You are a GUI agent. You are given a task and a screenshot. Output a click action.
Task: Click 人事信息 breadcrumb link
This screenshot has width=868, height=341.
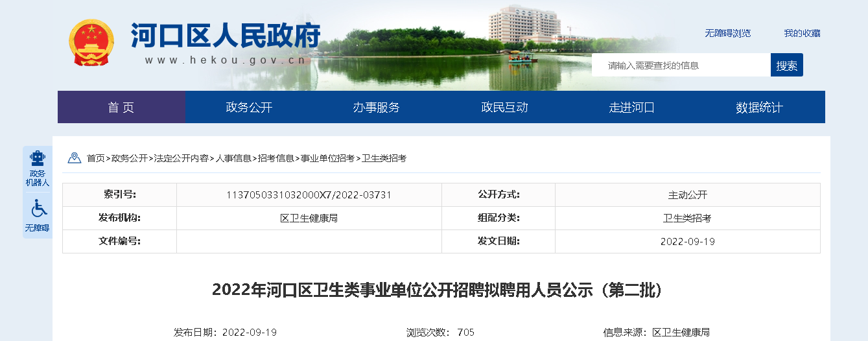[x=233, y=158]
